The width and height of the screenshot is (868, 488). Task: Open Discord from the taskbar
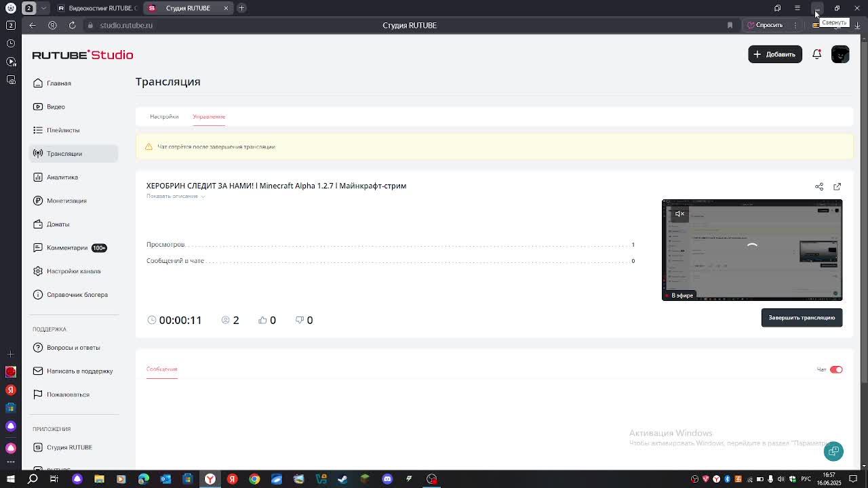tap(387, 479)
